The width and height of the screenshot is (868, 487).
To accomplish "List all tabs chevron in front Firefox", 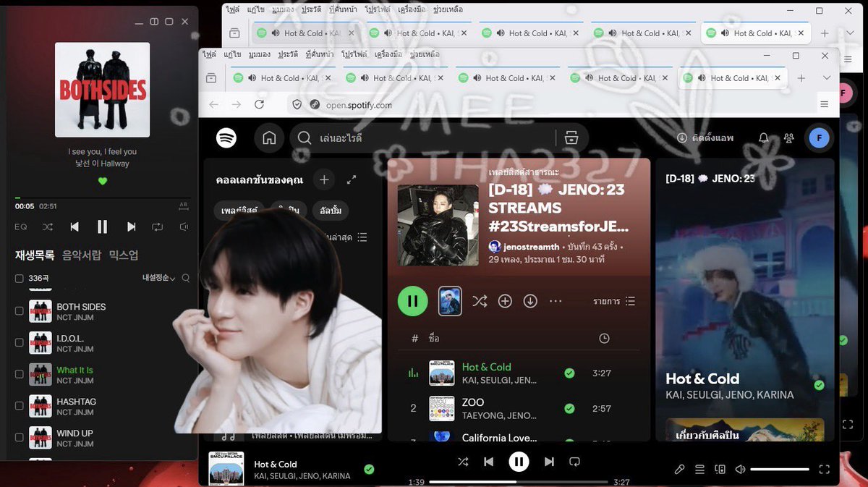I will click(826, 77).
